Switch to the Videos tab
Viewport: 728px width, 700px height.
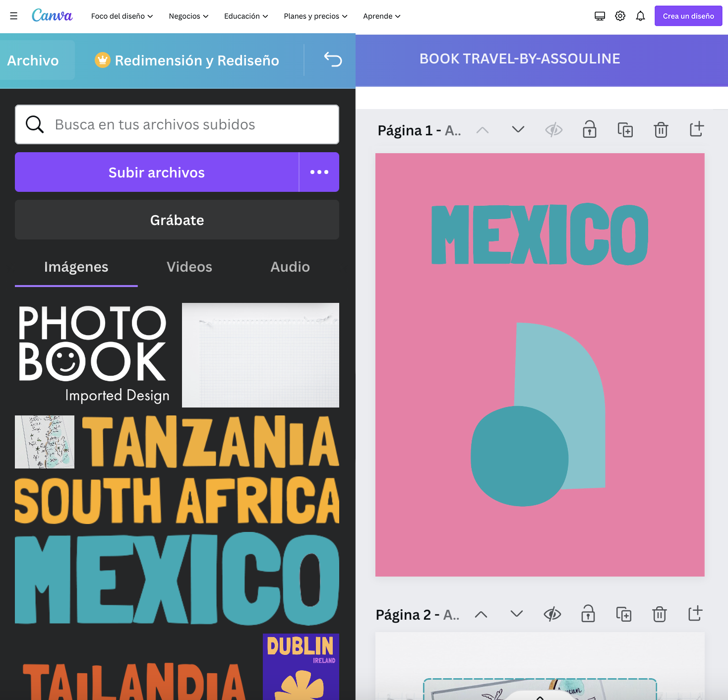tap(189, 267)
